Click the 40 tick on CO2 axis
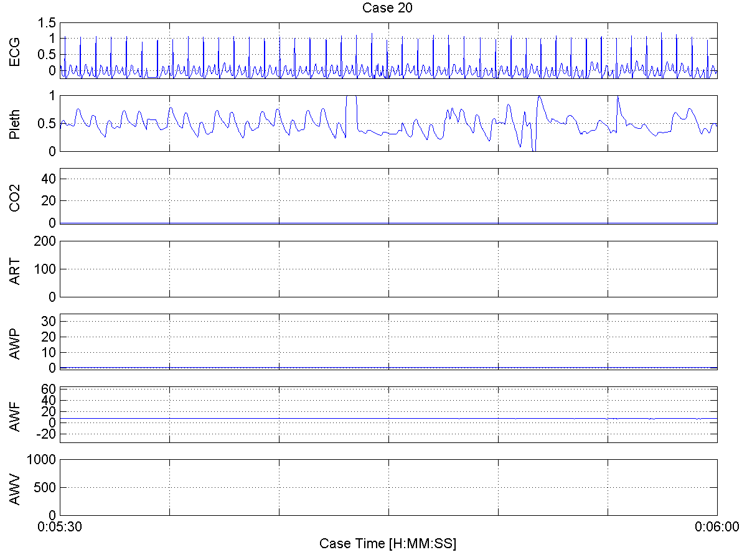 tap(49, 179)
